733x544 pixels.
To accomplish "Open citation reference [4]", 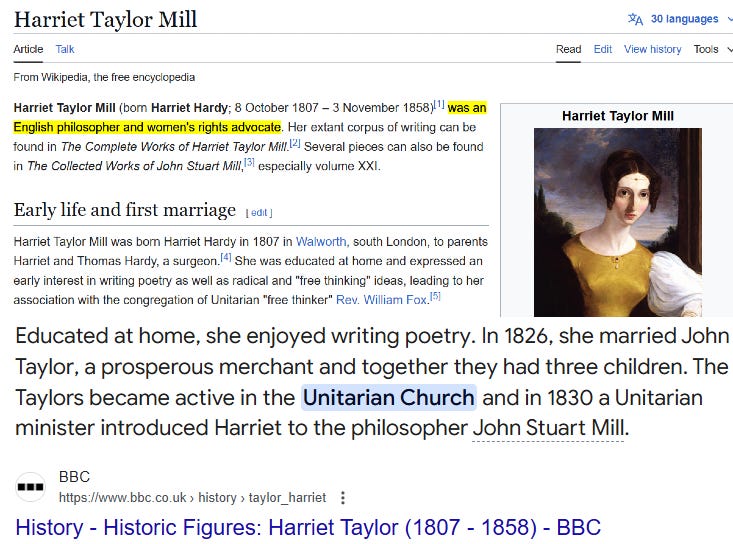I will pos(226,257).
